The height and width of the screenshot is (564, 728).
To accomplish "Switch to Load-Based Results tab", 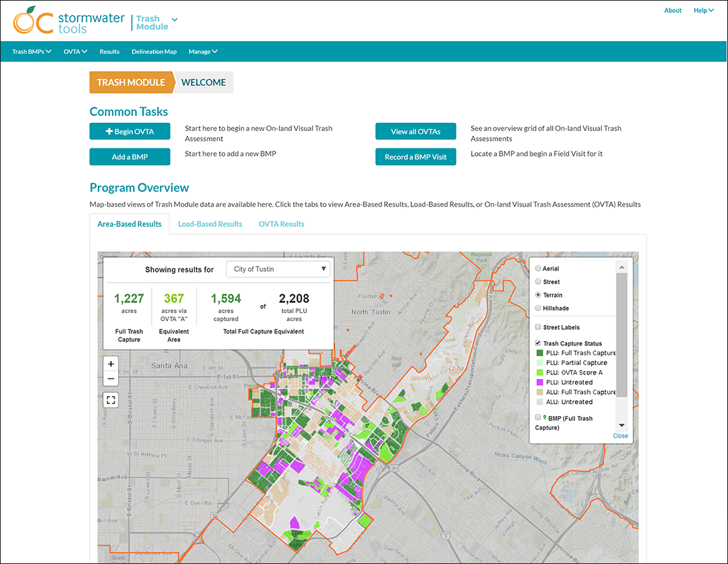I will [210, 224].
